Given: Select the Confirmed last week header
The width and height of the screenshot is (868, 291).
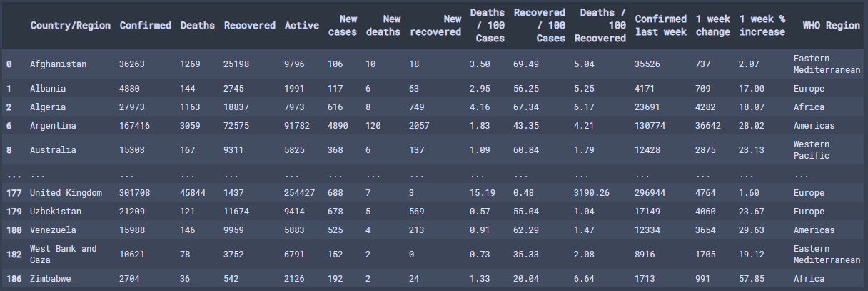Looking at the screenshot, I should coord(660,26).
